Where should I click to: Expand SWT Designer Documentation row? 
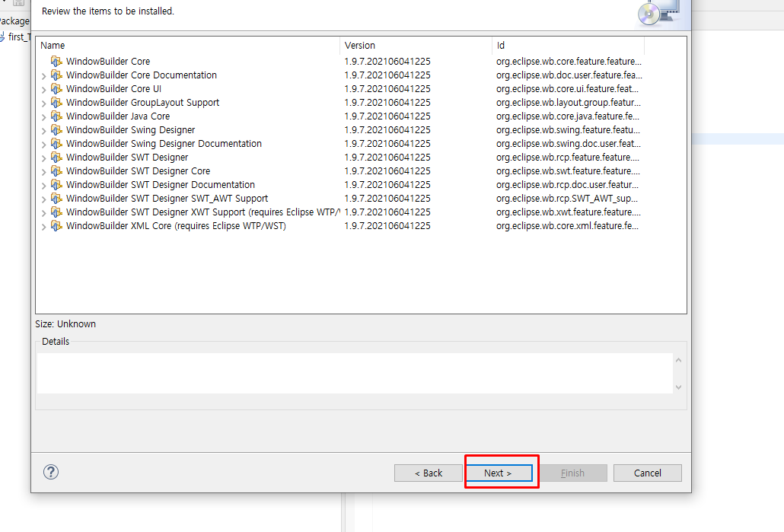pyautogui.click(x=43, y=186)
